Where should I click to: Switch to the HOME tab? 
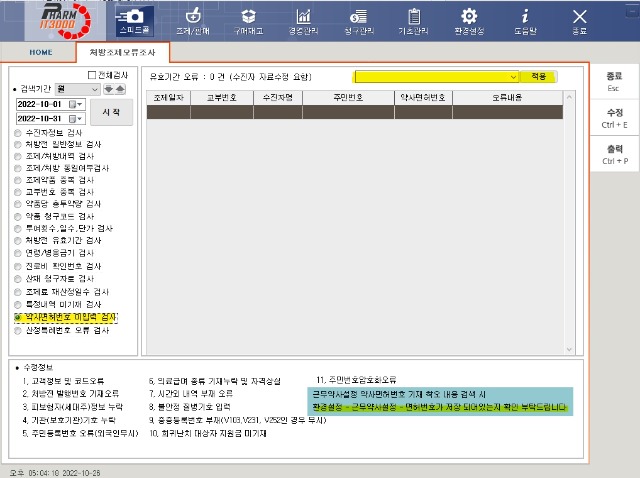pos(41,52)
